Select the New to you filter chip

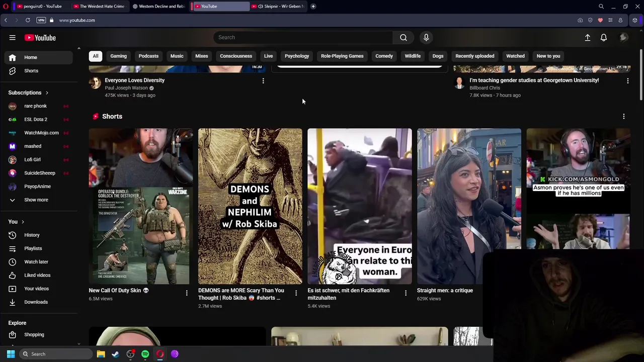pos(548,56)
